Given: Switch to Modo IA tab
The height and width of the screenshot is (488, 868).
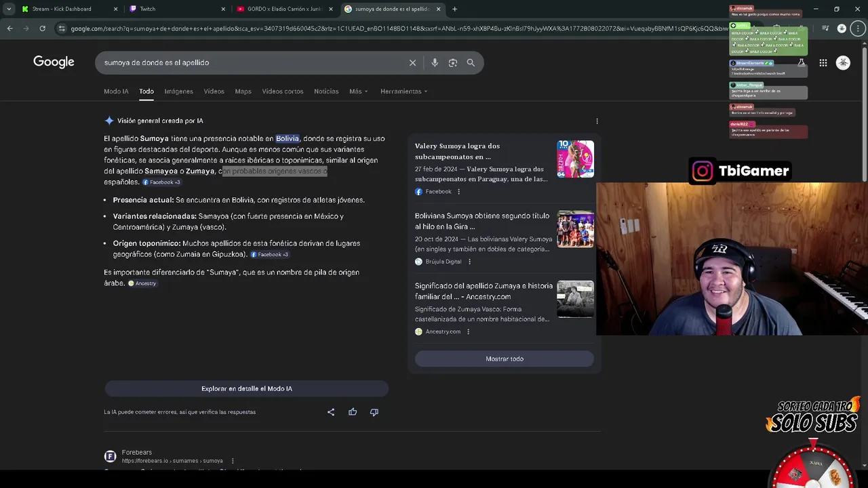Looking at the screenshot, I should (116, 91).
